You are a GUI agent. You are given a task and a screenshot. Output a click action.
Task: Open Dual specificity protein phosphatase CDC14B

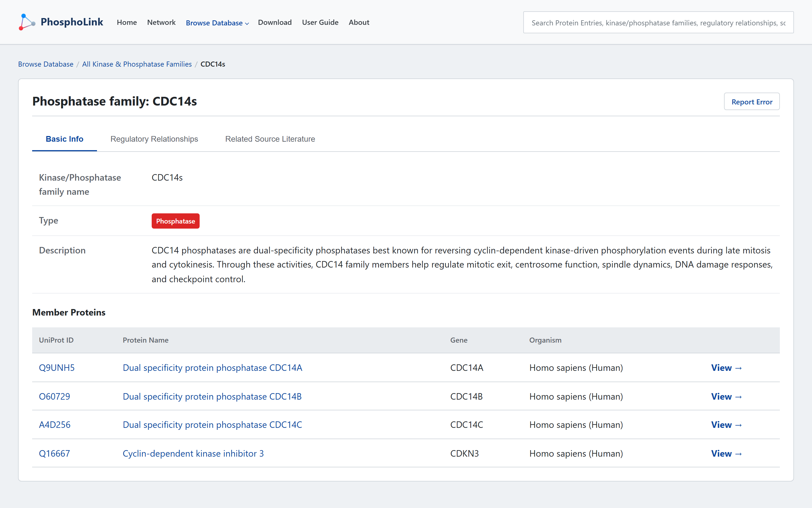(212, 397)
